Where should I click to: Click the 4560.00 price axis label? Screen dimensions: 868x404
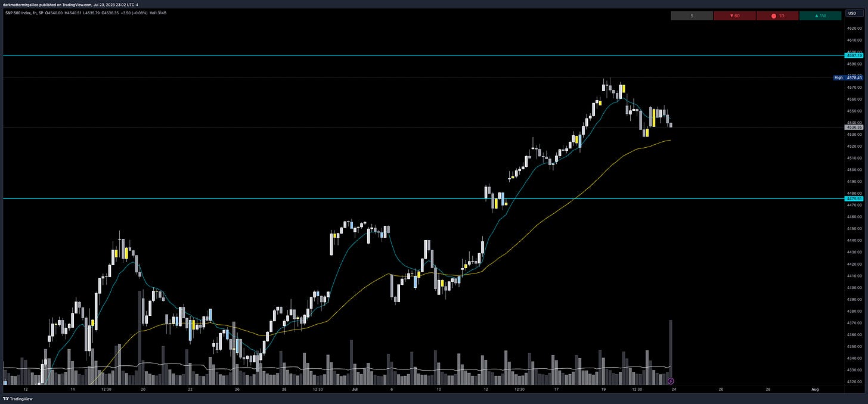tap(854, 99)
